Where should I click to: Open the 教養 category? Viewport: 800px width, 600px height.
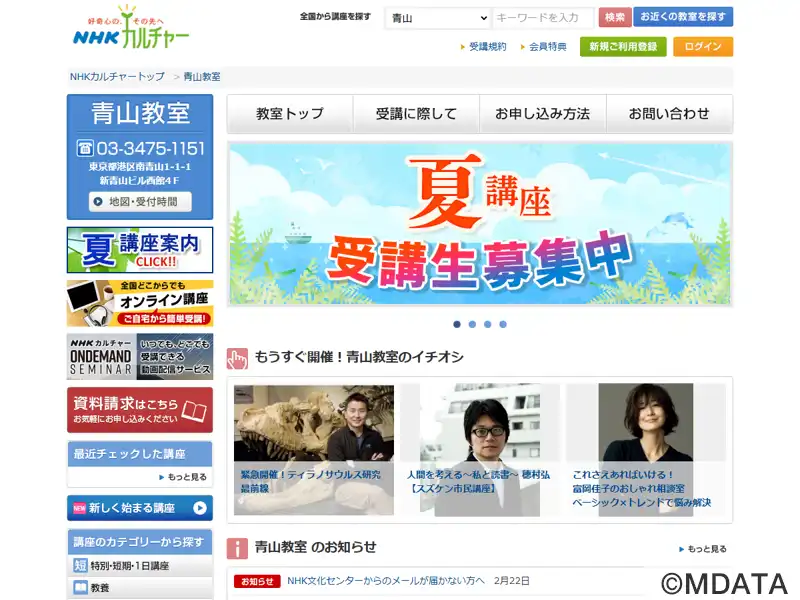click(140, 588)
